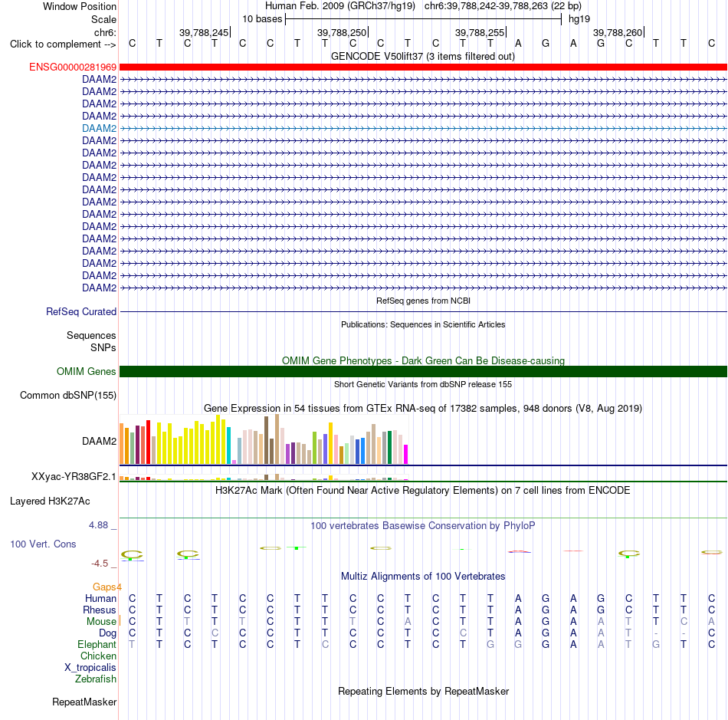This screenshot has height=720, width=728.
Task: Click the Human species row label
Action: point(100,598)
